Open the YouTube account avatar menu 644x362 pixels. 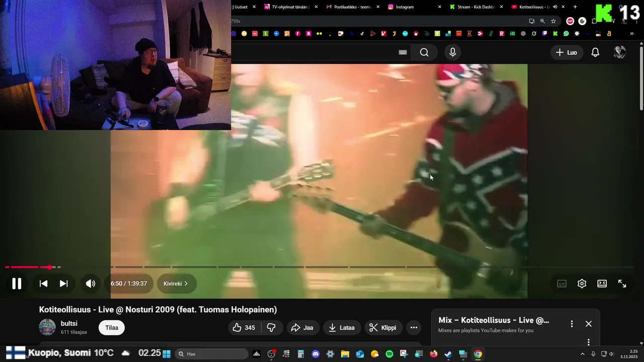click(620, 52)
